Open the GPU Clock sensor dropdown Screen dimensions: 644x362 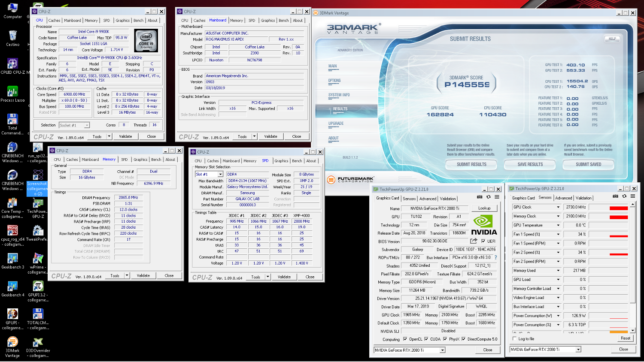(x=558, y=207)
